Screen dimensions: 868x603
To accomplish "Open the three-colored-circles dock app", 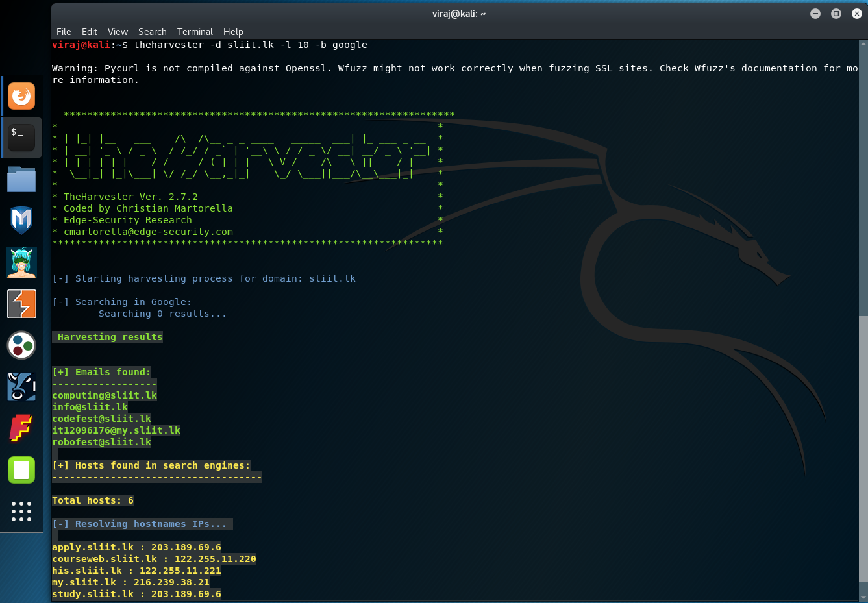I will pos(21,345).
